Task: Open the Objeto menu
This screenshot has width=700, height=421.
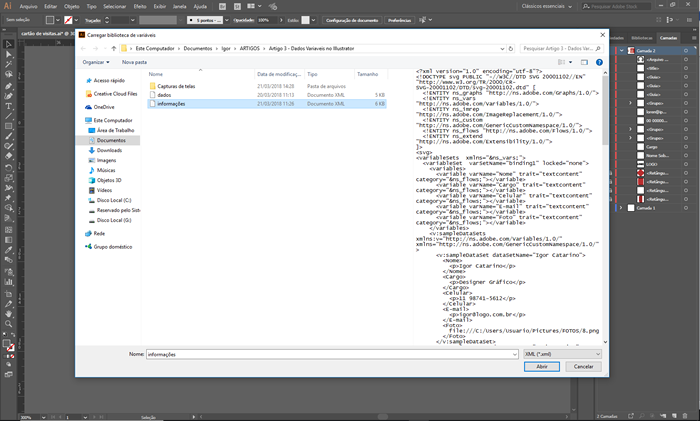Action: pyautogui.click(x=71, y=6)
